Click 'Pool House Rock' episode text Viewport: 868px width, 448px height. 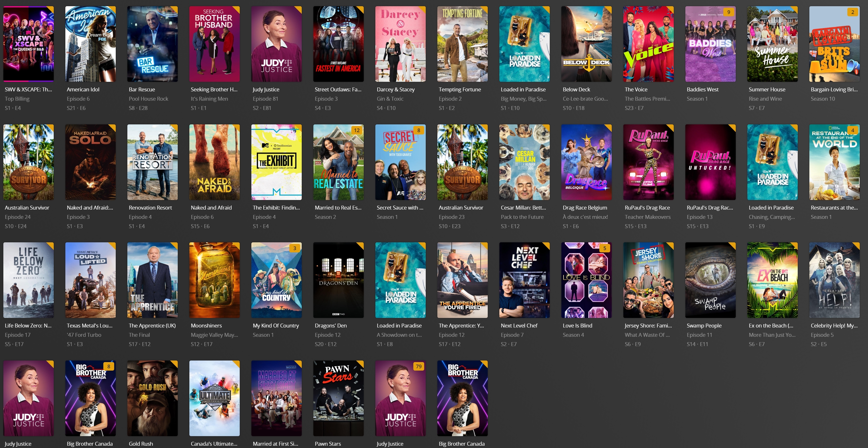click(x=148, y=99)
